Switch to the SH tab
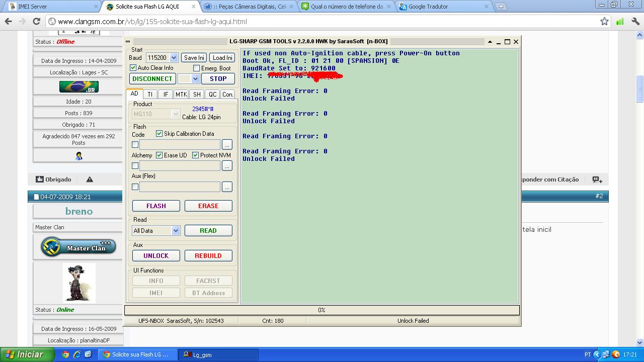The image size is (644, 362). (197, 94)
